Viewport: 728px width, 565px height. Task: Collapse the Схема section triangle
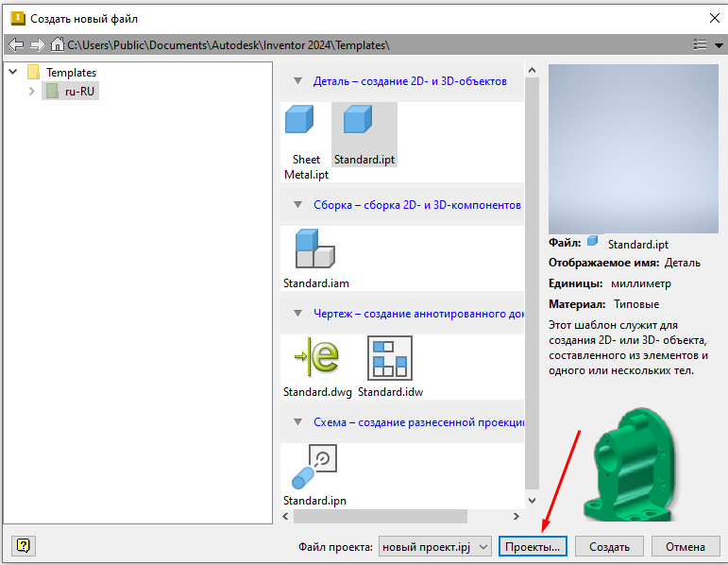coord(298,422)
